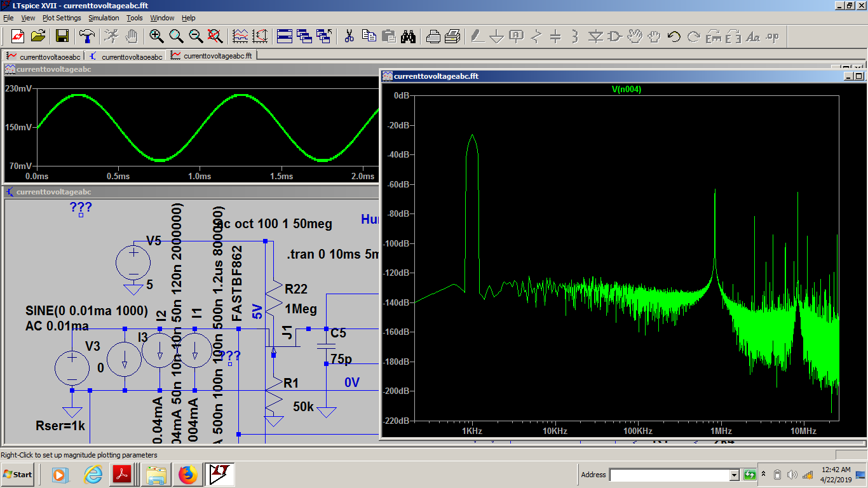Click the R22 resistor label in schematic

click(296, 289)
